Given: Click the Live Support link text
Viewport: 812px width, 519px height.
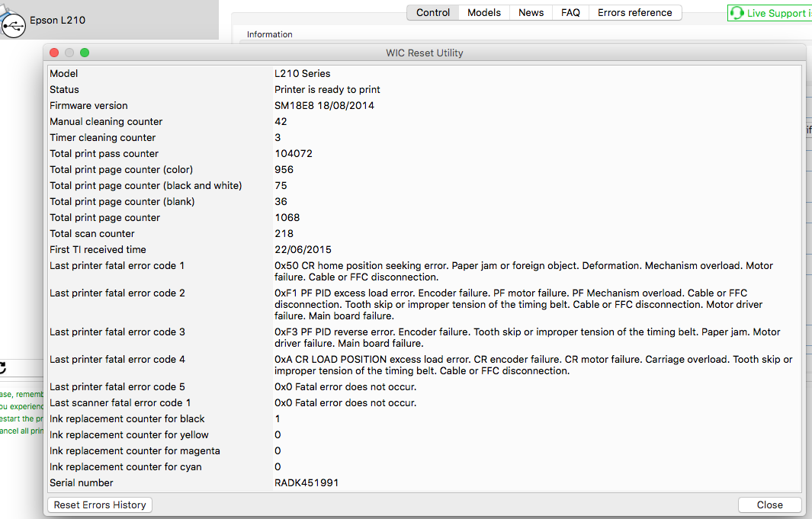Looking at the screenshot, I should click(x=778, y=13).
